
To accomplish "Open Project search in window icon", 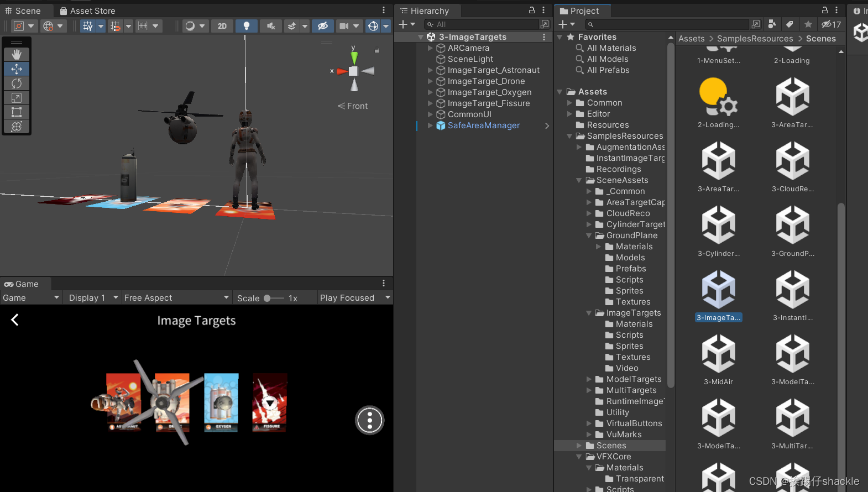I will [x=756, y=24].
